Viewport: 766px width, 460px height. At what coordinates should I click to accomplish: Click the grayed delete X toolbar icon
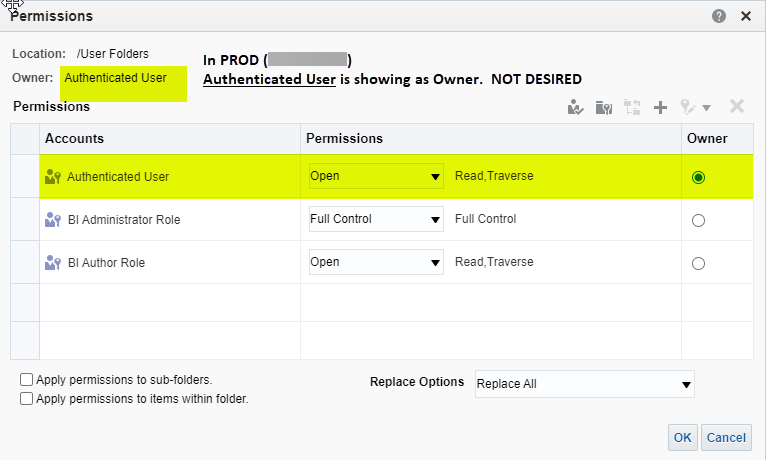tap(737, 106)
